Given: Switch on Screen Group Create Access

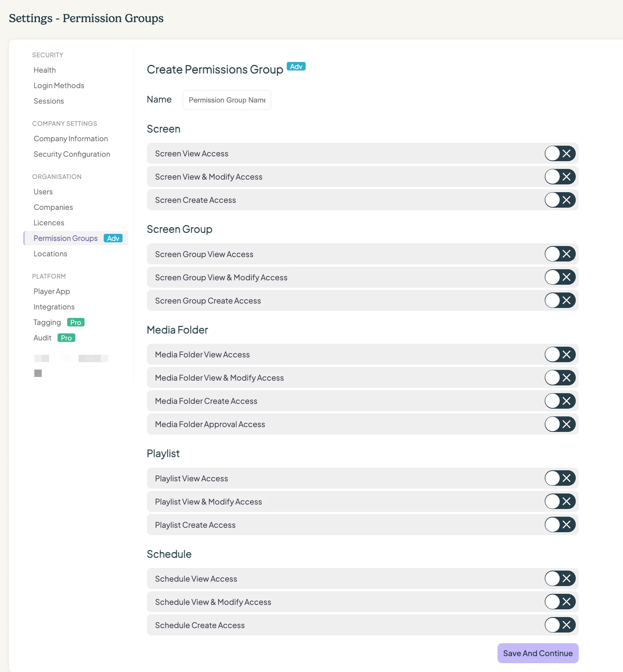Looking at the screenshot, I should pos(560,300).
